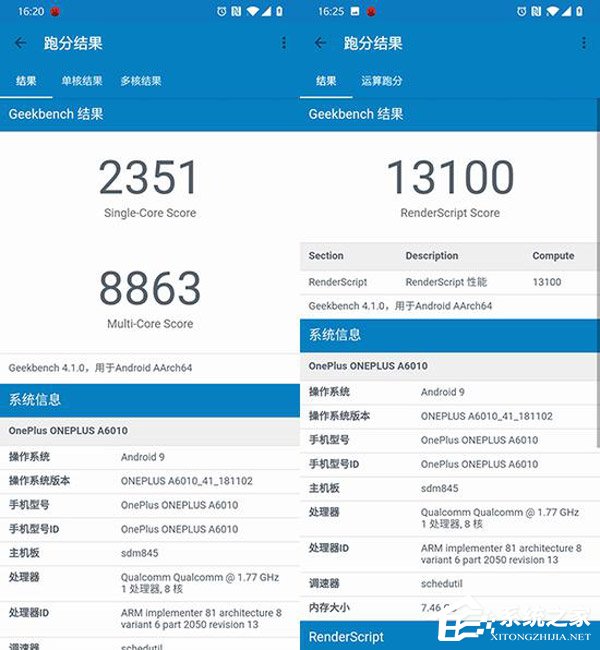The height and width of the screenshot is (650, 600).
Task: Tap the 内存大小 row label
Action: tap(329, 608)
